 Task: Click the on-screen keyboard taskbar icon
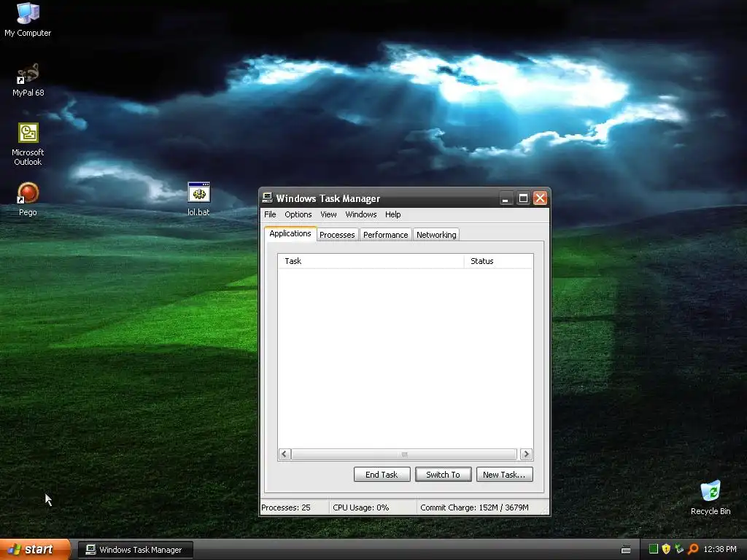pyautogui.click(x=626, y=550)
